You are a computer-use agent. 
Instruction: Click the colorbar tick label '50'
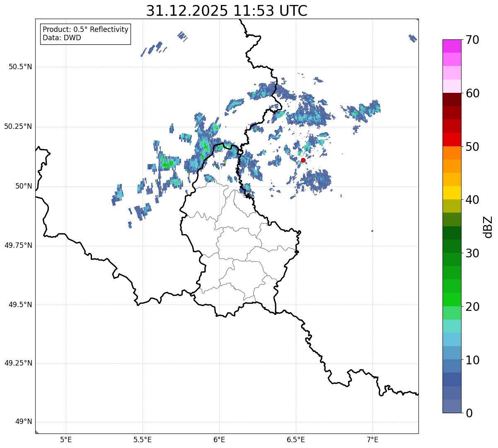(472, 147)
